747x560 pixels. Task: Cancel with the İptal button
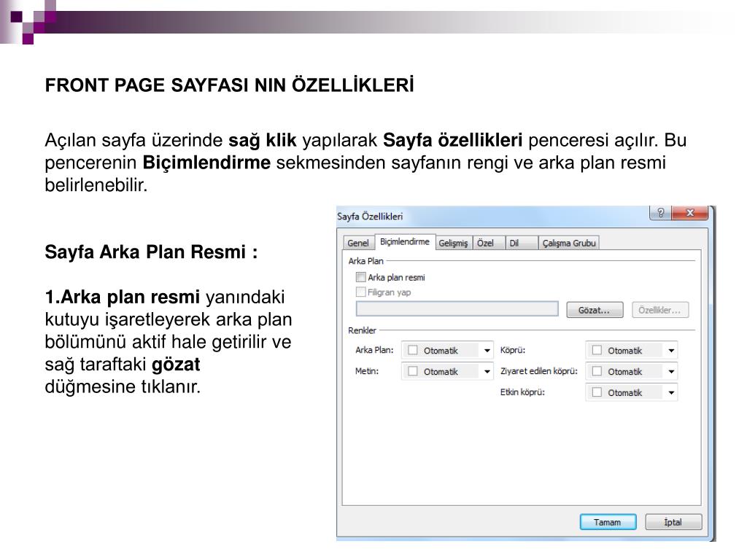click(673, 522)
